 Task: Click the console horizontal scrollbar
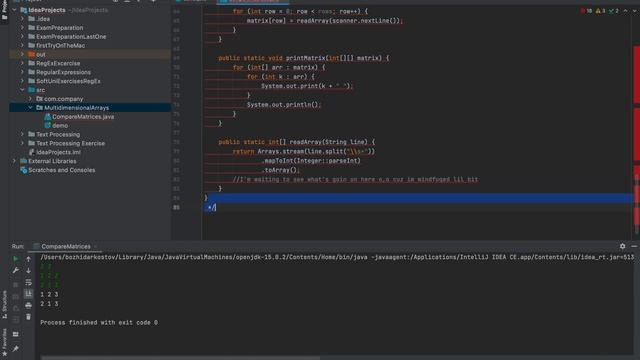point(181,358)
